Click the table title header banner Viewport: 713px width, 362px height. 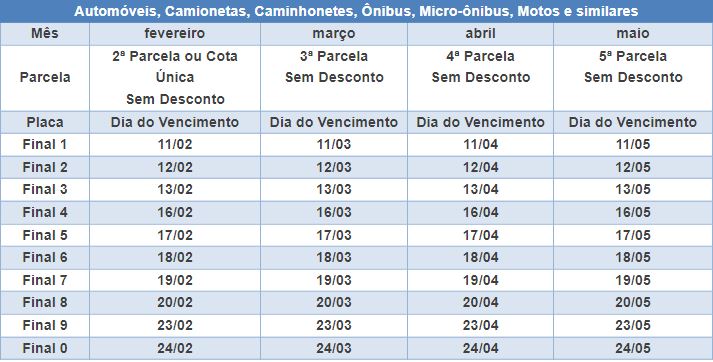click(x=356, y=11)
